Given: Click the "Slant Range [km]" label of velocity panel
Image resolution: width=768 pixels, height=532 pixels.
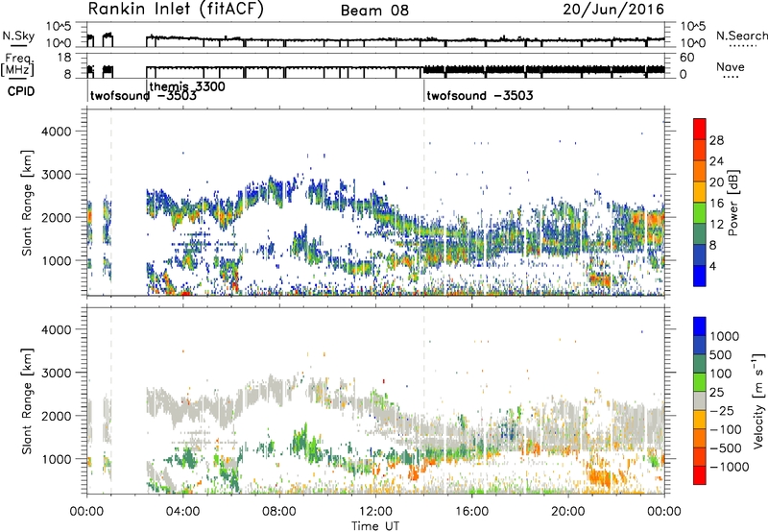Looking at the screenshot, I should (27, 400).
